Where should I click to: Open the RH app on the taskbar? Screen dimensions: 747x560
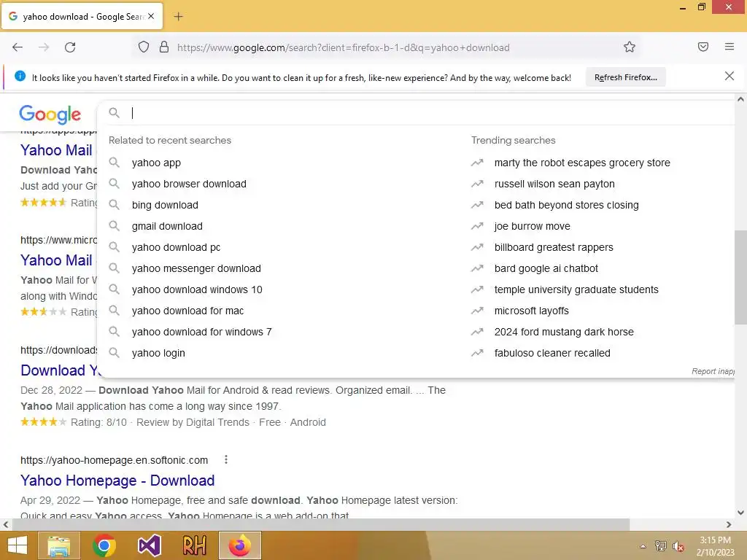194,545
